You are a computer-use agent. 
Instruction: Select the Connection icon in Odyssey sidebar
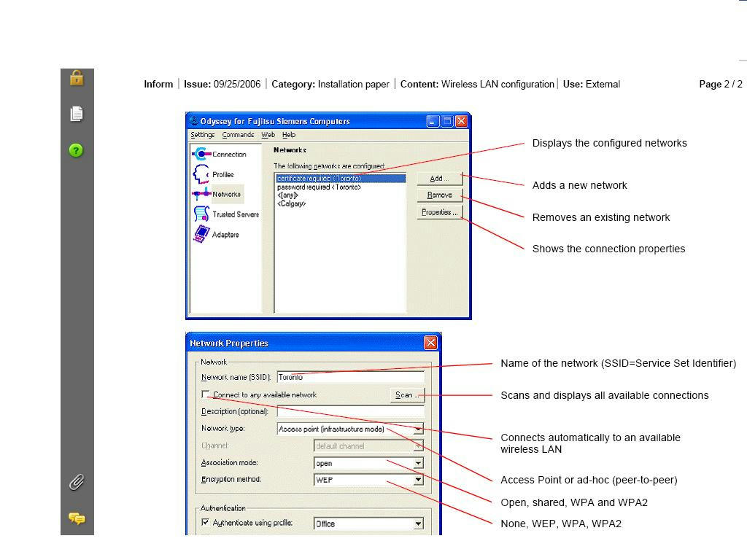pyautogui.click(x=201, y=154)
